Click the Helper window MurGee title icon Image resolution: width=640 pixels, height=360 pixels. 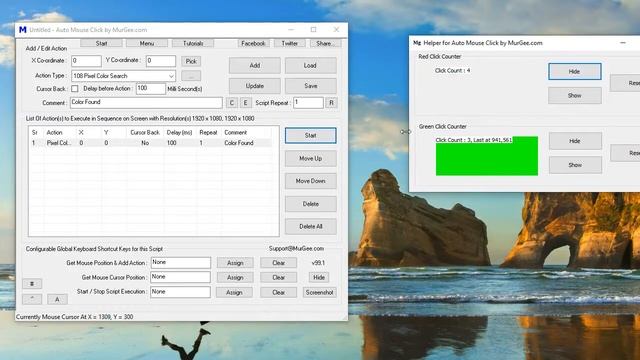point(417,43)
